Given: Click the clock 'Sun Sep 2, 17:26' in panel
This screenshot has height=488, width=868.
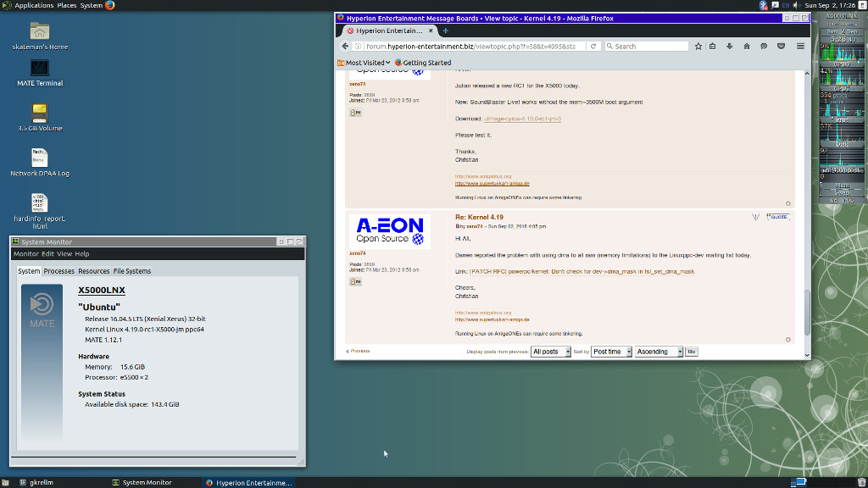Looking at the screenshot, I should [830, 6].
